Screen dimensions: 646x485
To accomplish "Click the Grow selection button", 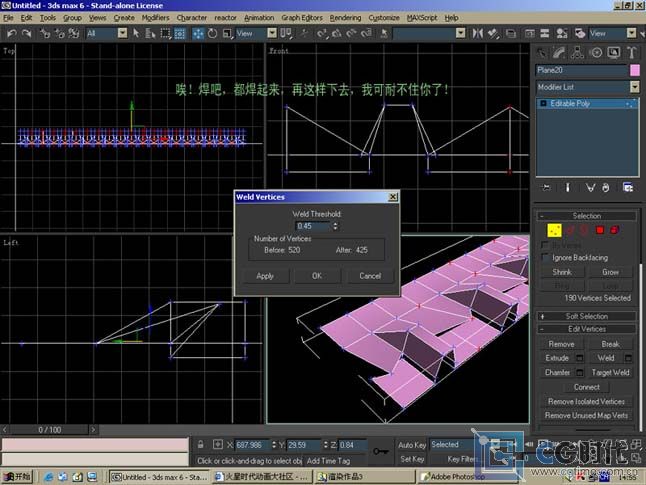I will (610, 272).
